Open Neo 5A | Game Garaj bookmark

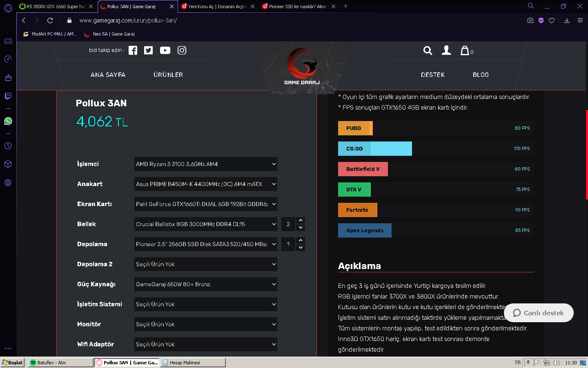109,34
